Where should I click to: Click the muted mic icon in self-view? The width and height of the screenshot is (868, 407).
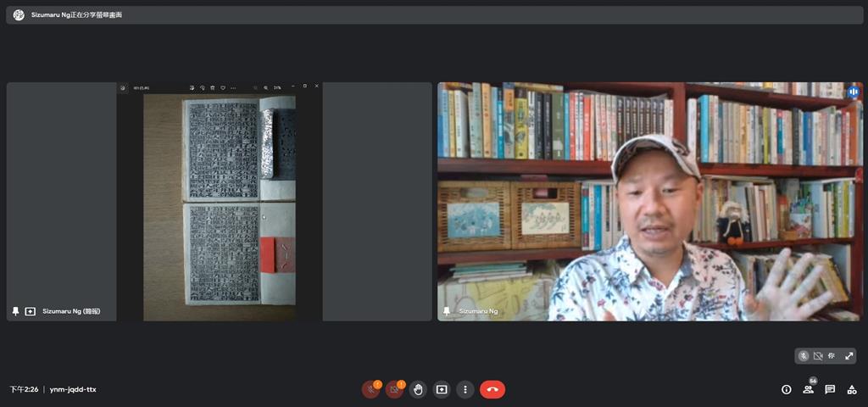pos(804,356)
